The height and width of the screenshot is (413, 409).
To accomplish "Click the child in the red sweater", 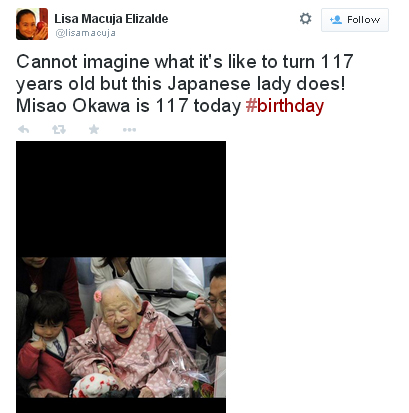I will pyautogui.click(x=45, y=343).
